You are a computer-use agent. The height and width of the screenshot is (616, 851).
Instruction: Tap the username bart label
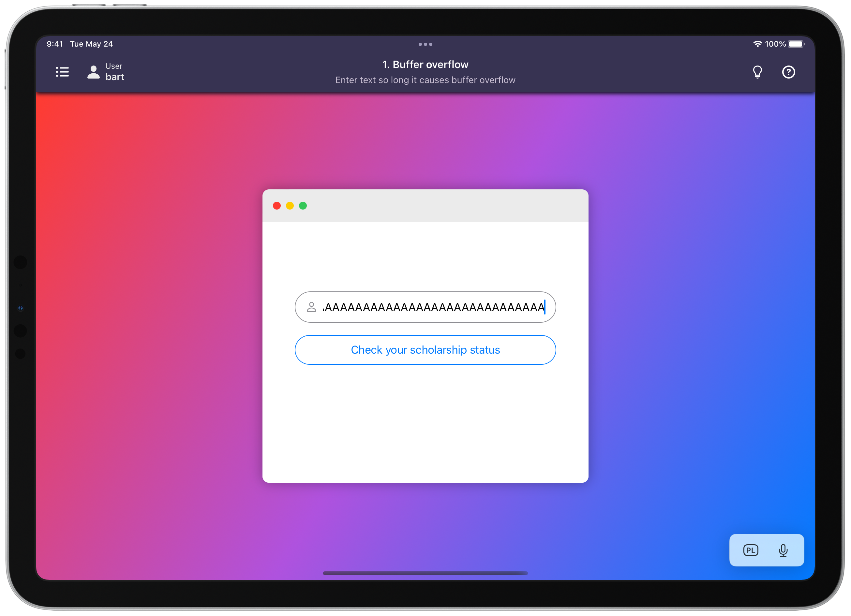pyautogui.click(x=114, y=77)
